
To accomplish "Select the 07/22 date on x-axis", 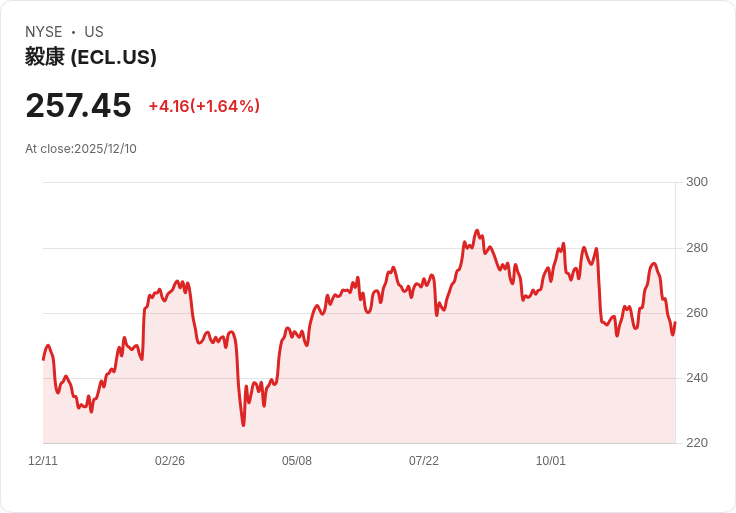I will tap(424, 461).
